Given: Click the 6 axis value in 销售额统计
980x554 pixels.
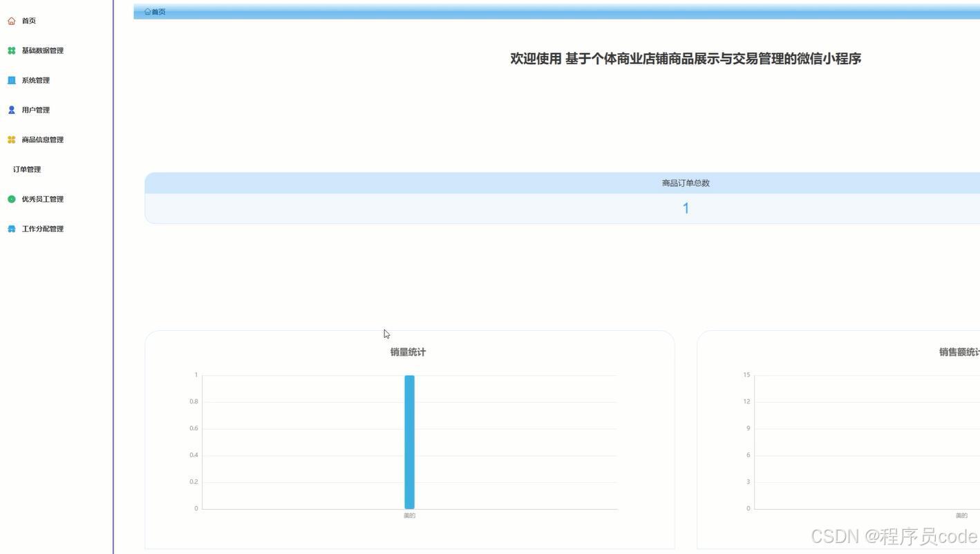Looking at the screenshot, I should point(748,455).
